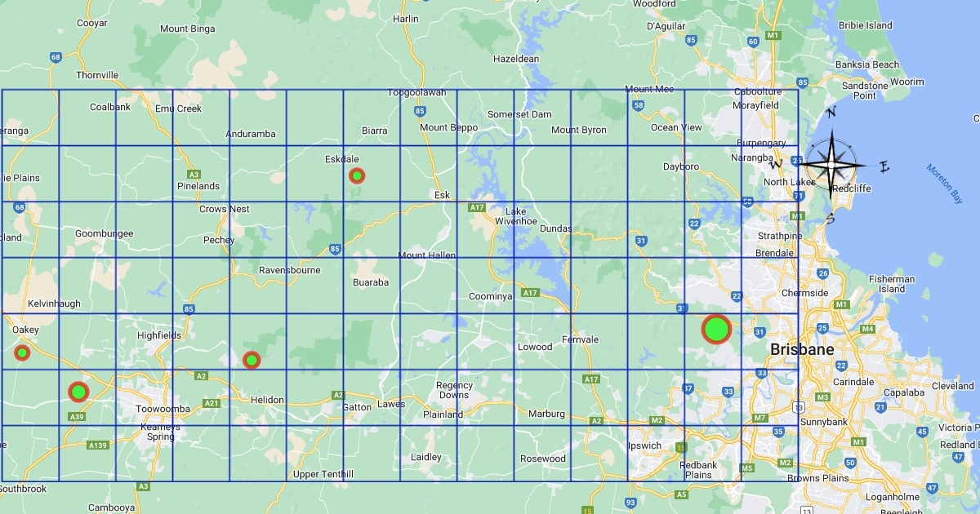Click the A21 route shield near Toowoomba
The image size is (980, 514).
(212, 403)
